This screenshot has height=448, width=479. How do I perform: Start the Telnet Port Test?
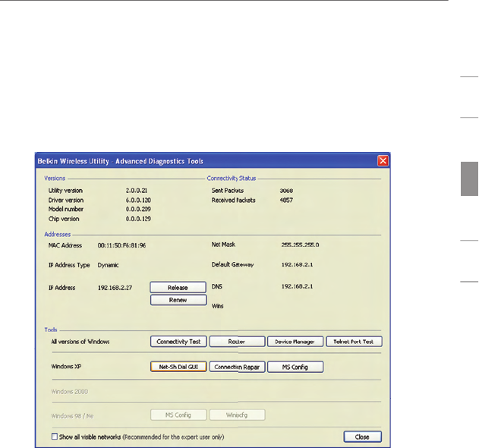click(x=354, y=342)
